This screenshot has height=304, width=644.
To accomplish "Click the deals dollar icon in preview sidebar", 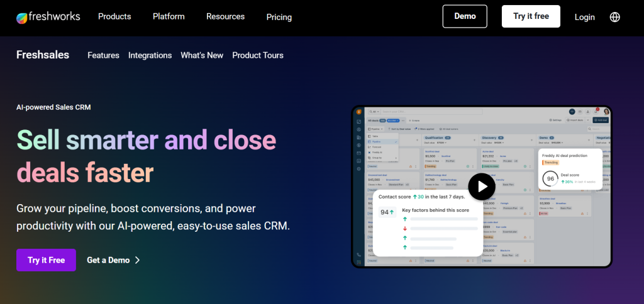I will 359,145.
